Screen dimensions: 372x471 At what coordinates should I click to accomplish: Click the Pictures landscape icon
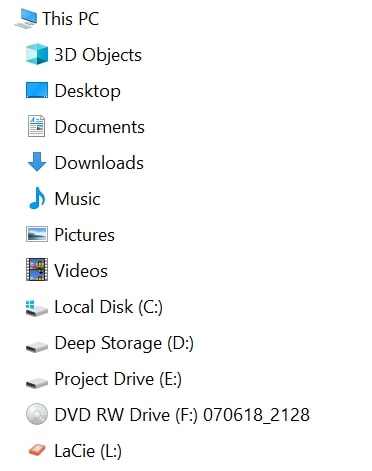coord(37,234)
